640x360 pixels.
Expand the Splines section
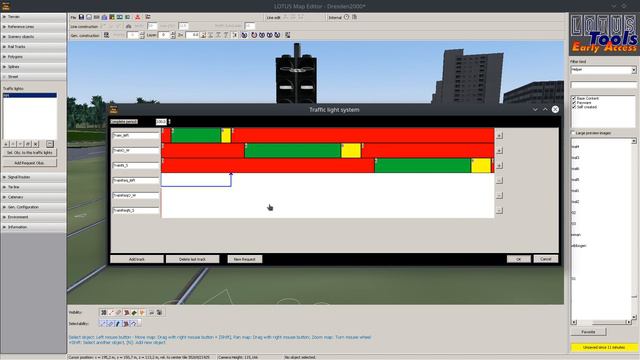(x=33, y=67)
